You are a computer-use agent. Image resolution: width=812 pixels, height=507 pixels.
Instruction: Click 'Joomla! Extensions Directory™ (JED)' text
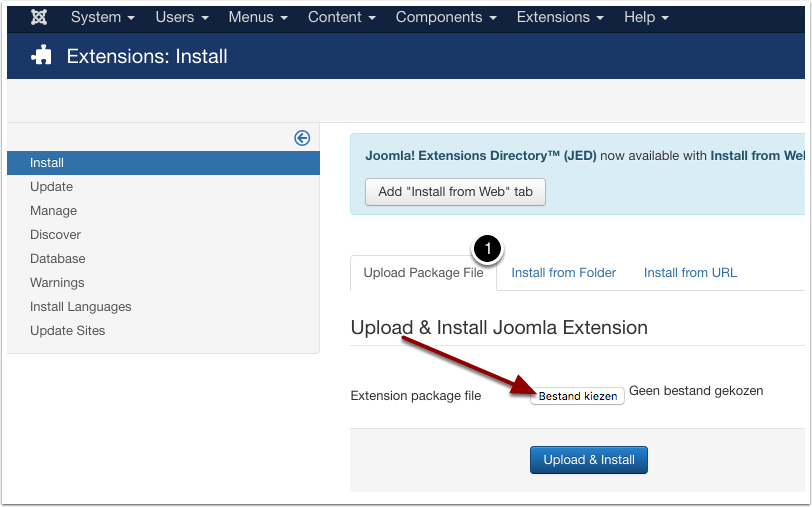pyautogui.click(x=481, y=156)
